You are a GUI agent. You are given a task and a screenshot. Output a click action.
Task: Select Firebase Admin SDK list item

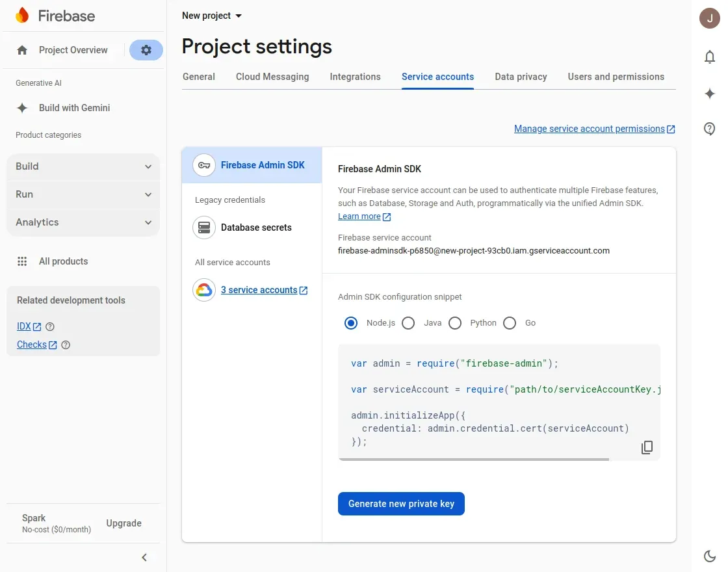[252, 165]
